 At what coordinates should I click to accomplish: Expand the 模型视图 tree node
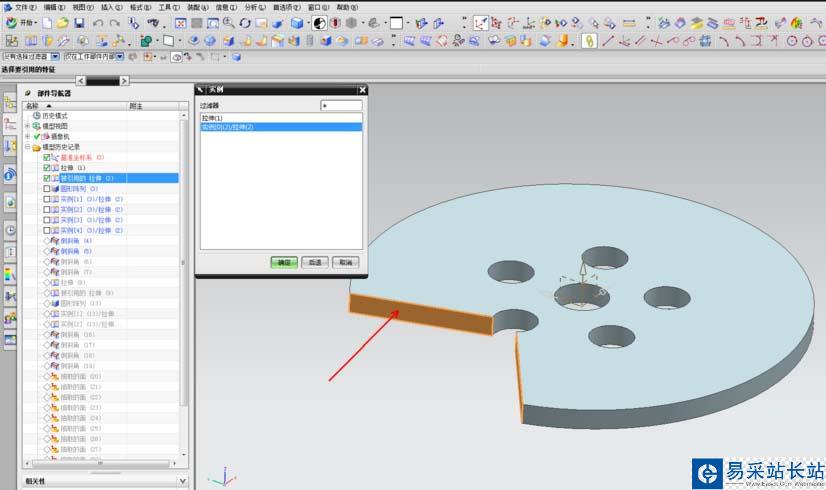coord(27,126)
